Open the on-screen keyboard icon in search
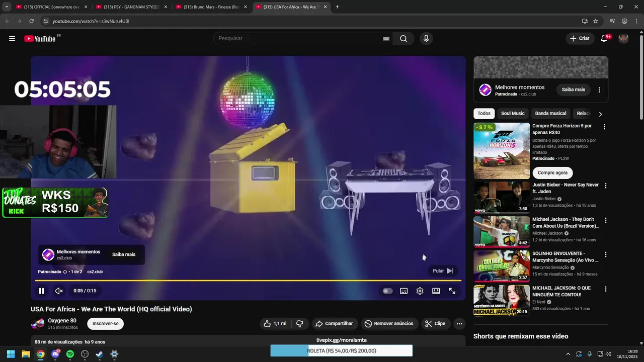This screenshot has width=644, height=362. tap(386, 39)
